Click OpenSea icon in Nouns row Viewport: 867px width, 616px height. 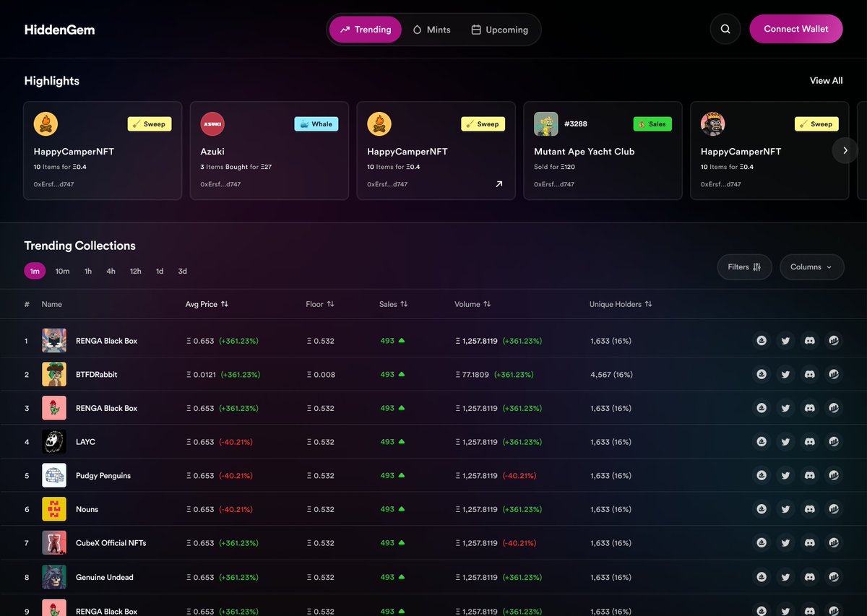(x=762, y=509)
